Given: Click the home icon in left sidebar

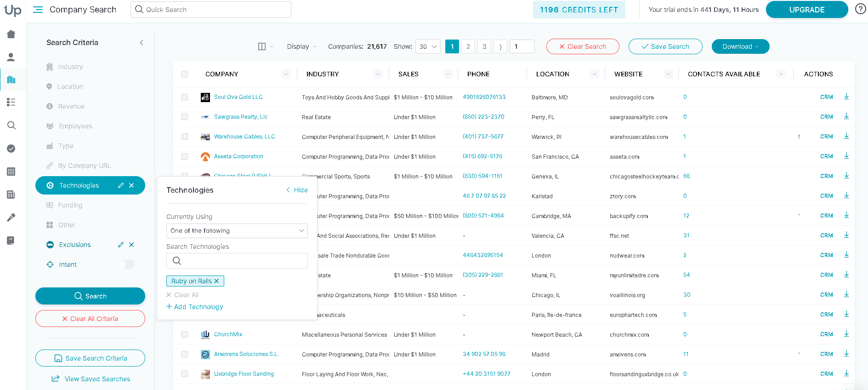Looking at the screenshot, I should pyautogui.click(x=11, y=34).
